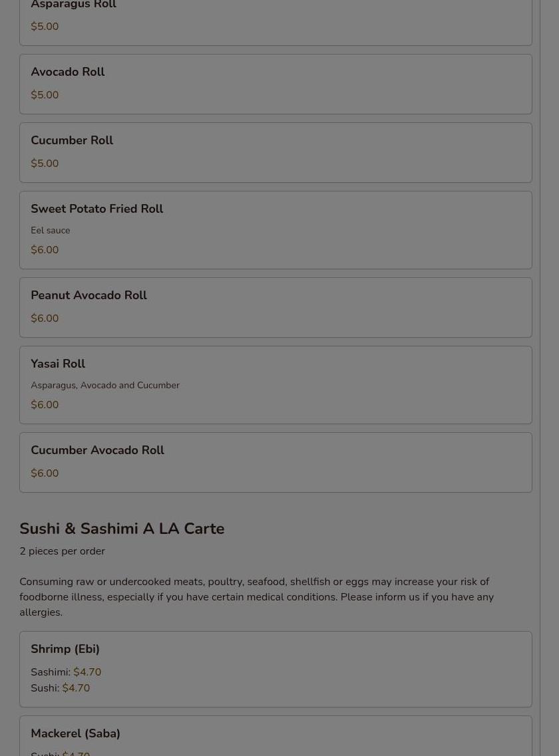This screenshot has width=559, height=756.
Task: Click the partially visible Asparagus Roll title
Action: pos(73,5)
